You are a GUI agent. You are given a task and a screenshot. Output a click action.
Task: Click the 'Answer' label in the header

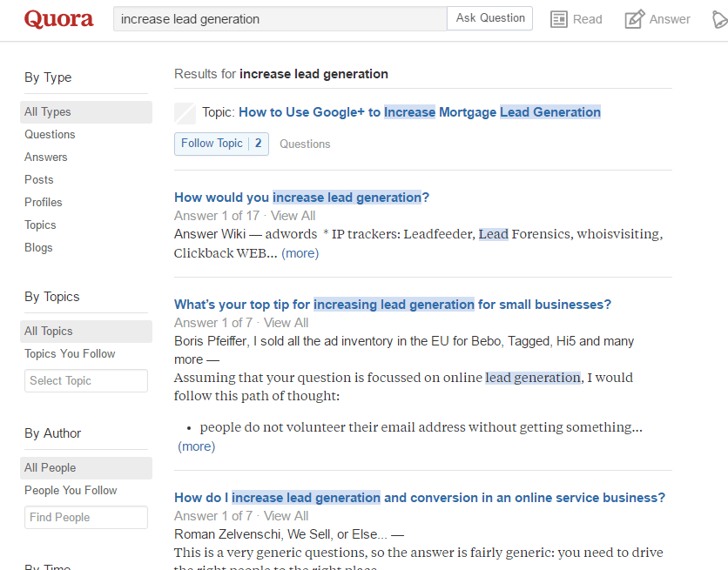670,19
